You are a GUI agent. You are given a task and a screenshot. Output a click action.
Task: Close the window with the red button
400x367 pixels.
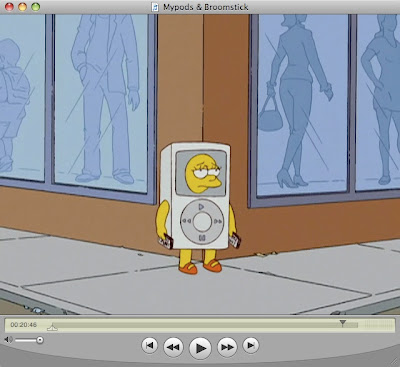[9, 7]
